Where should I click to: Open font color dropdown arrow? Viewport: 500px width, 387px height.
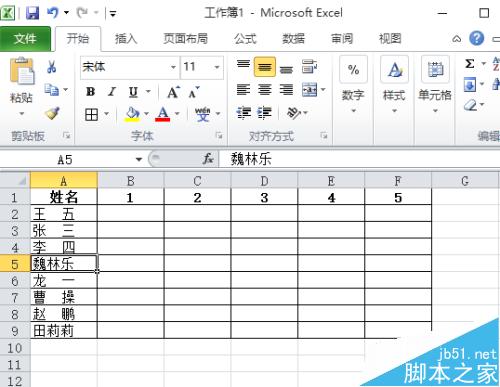(x=177, y=114)
